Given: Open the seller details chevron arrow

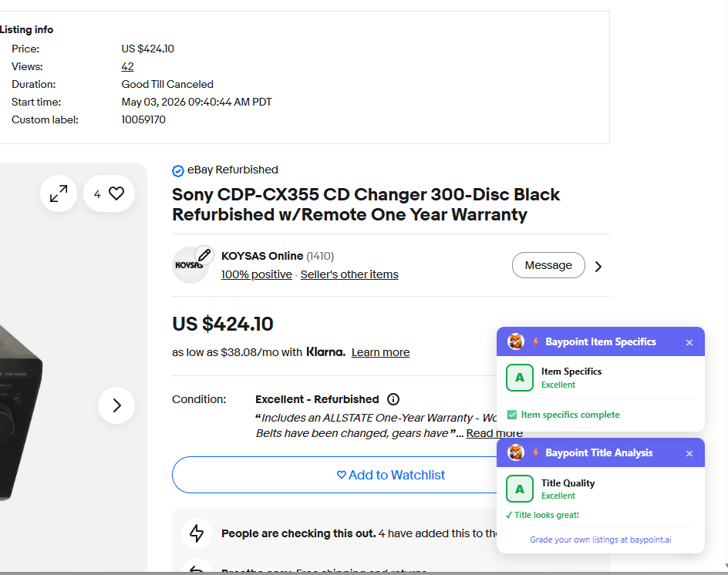Looking at the screenshot, I should pyautogui.click(x=598, y=267).
